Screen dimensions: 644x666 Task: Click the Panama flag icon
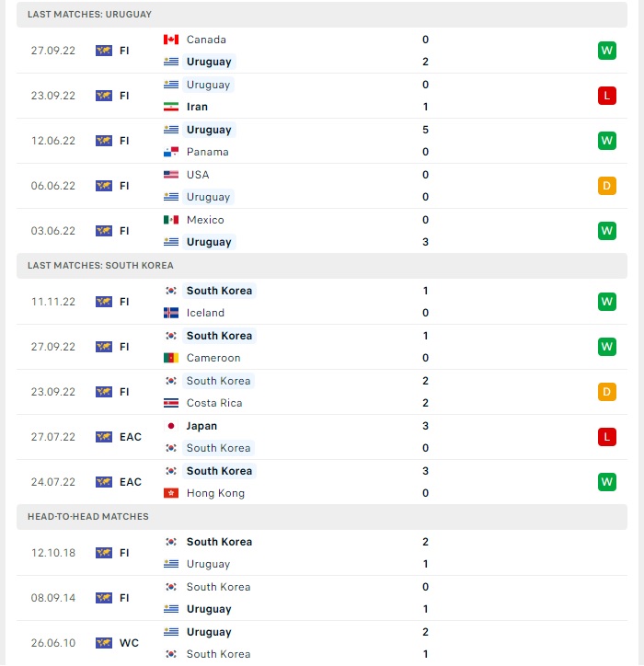(171, 152)
